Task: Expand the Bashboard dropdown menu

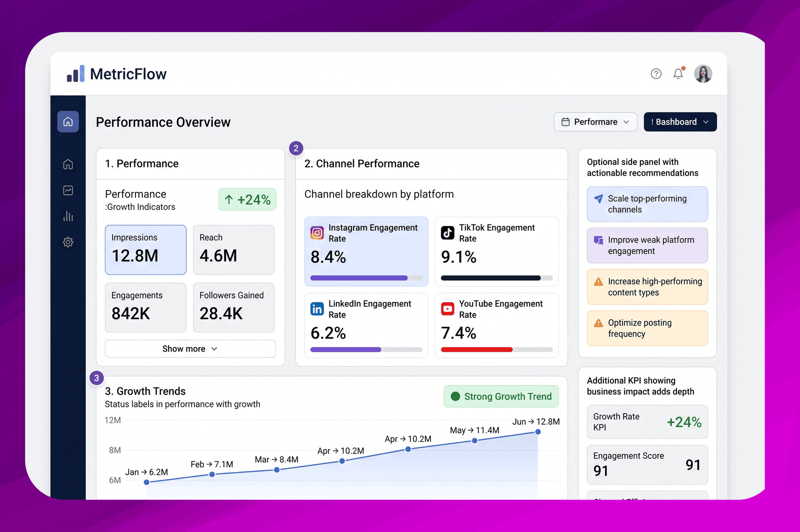Action: point(680,122)
